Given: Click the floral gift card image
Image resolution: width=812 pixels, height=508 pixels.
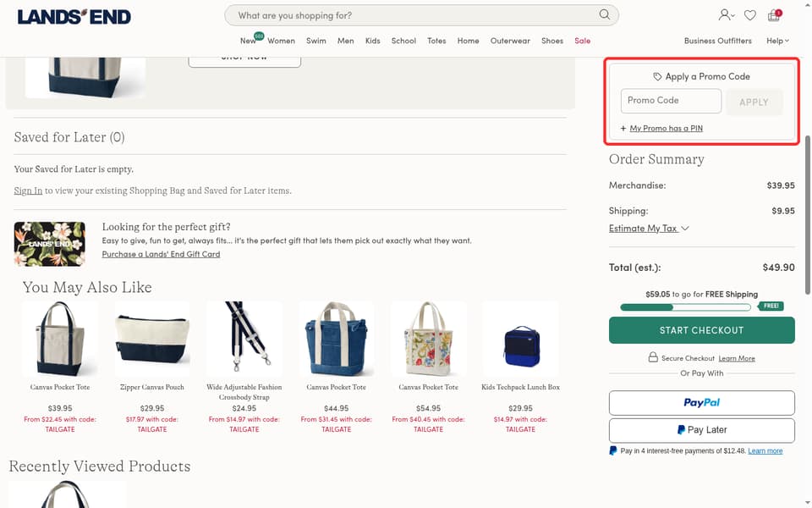Looking at the screenshot, I should click(x=50, y=244).
